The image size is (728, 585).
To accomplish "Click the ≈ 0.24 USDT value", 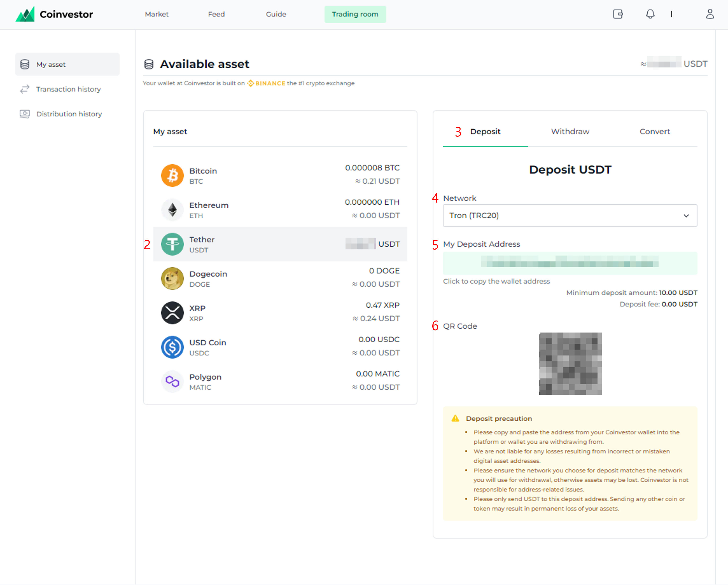I will pyautogui.click(x=376, y=318).
